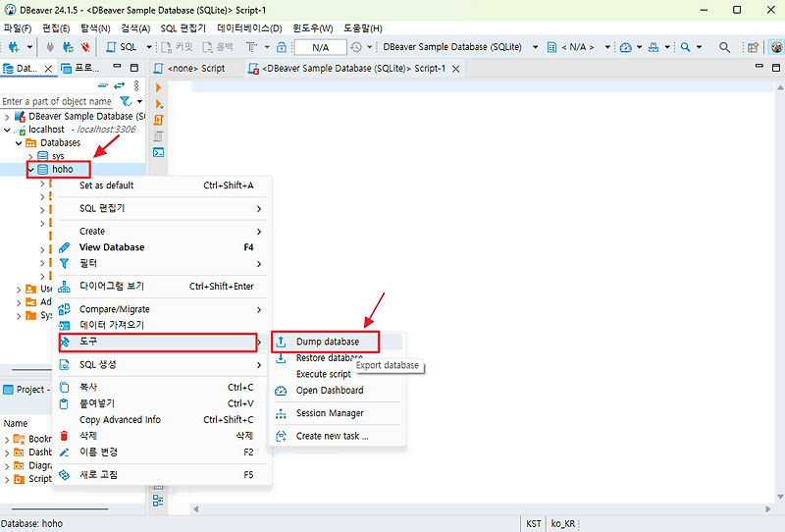Expand the sys database node
785x532 pixels.
pyautogui.click(x=31, y=156)
